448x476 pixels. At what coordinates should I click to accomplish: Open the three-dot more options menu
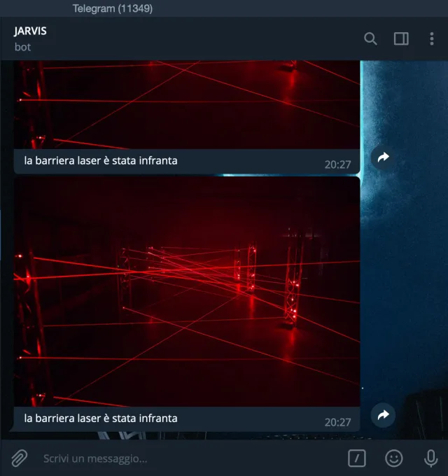(x=432, y=39)
